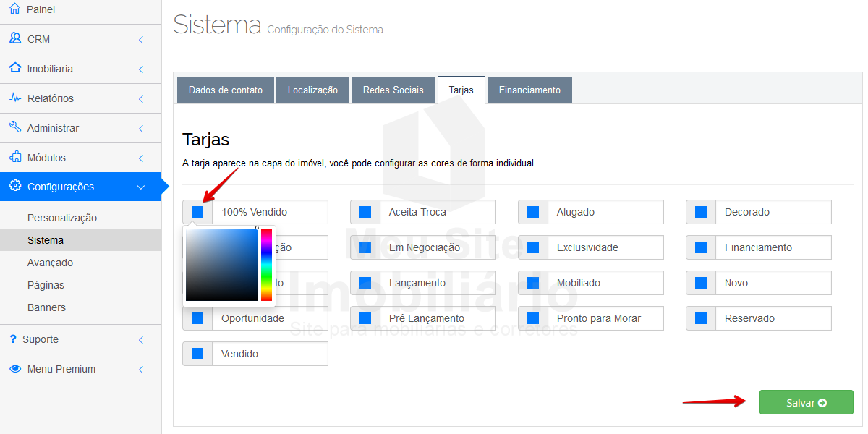
Task: Click the Configurações gear icon
Action: tap(15, 186)
